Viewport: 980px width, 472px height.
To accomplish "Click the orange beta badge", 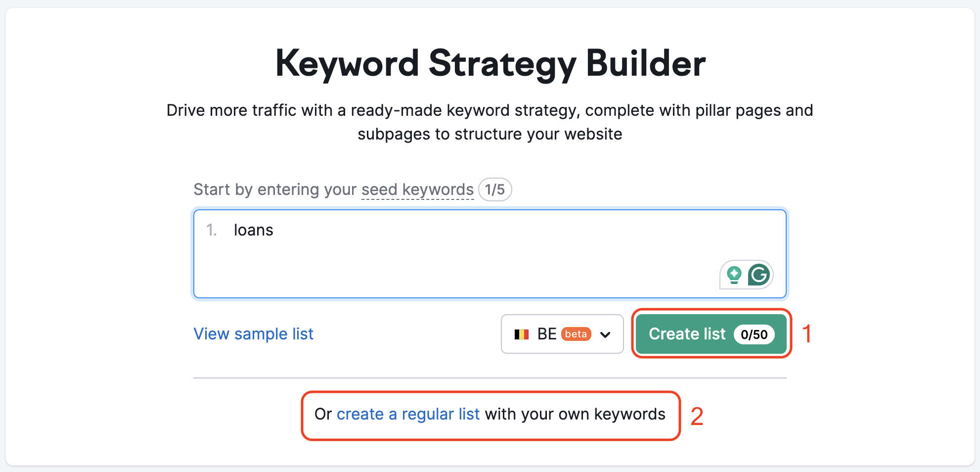I will [576, 334].
